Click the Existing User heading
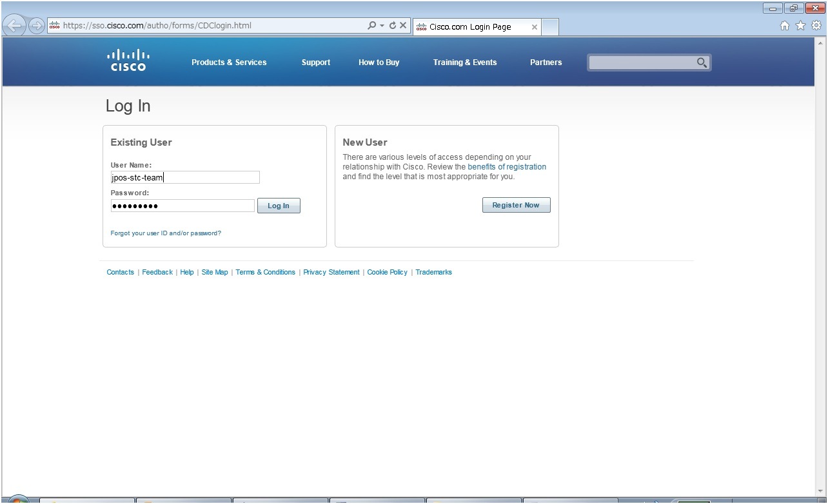This screenshot has width=828, height=504. tap(141, 142)
